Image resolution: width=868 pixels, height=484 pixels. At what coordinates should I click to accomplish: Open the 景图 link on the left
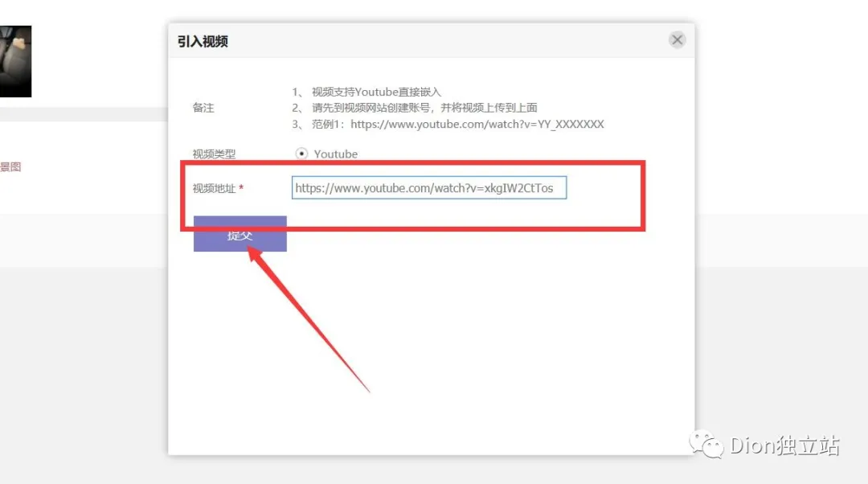[x=12, y=166]
